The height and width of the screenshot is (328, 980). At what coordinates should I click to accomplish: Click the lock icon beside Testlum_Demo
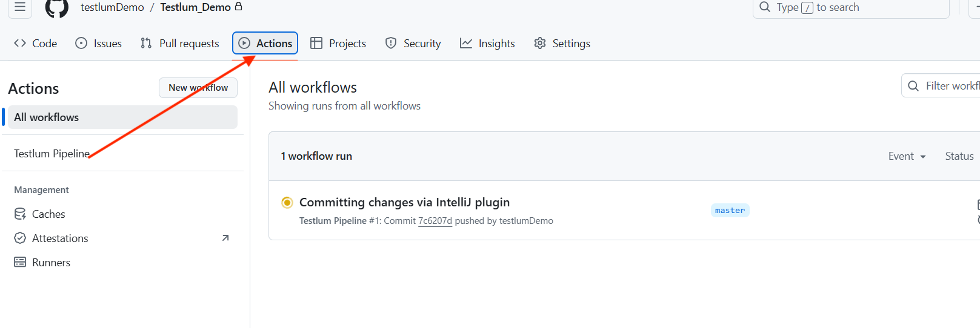[x=238, y=6]
